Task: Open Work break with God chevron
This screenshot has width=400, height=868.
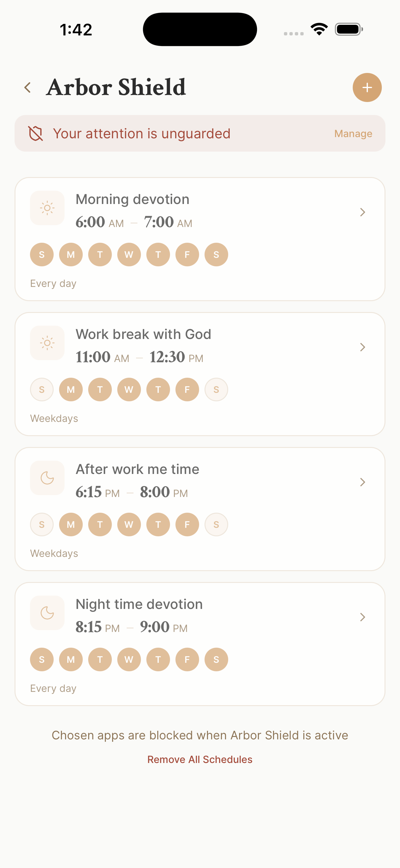Action: (x=362, y=347)
